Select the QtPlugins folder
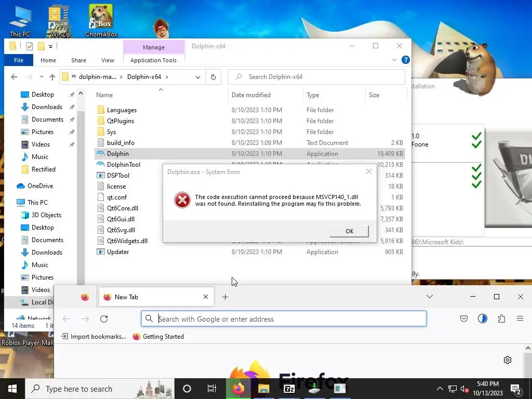Screen dimensions: 532x399 point(120,121)
